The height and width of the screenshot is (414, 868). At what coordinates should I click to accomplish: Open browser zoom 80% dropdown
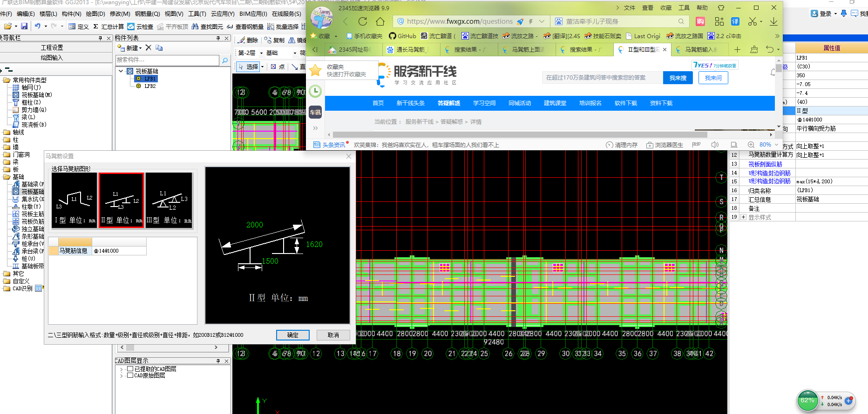776,145
